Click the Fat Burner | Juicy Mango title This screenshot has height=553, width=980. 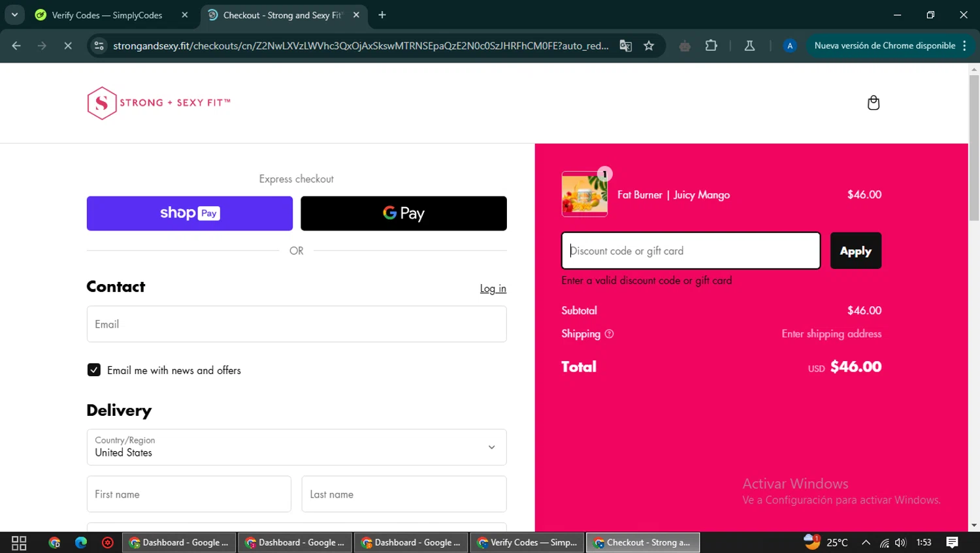tap(674, 195)
